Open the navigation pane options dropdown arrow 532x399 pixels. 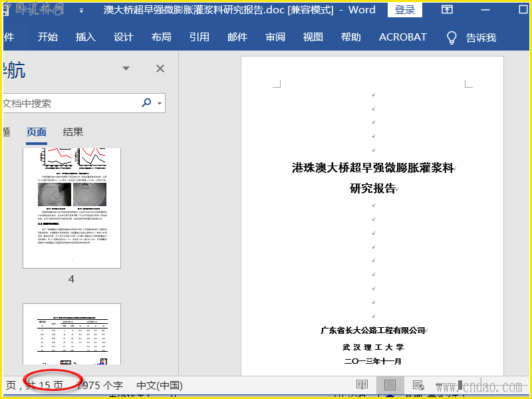pyautogui.click(x=126, y=68)
